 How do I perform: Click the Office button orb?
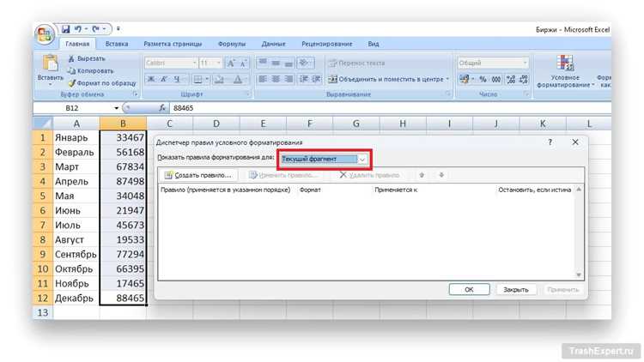(x=45, y=34)
